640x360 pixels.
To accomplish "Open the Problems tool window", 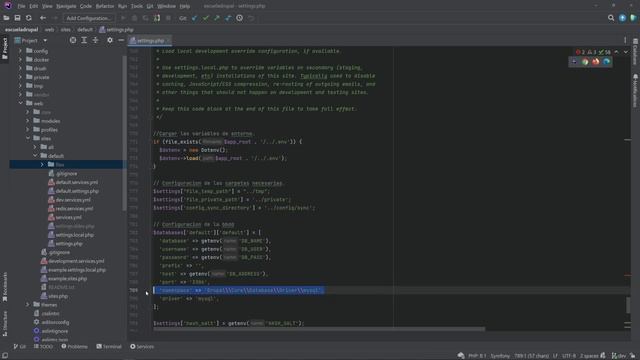I will click(x=74, y=347).
